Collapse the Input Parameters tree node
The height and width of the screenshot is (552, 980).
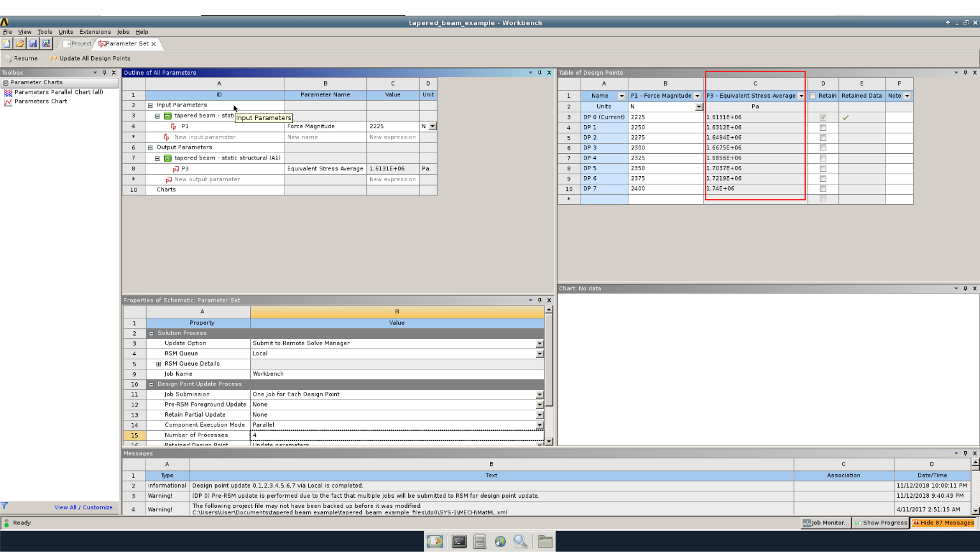click(151, 105)
